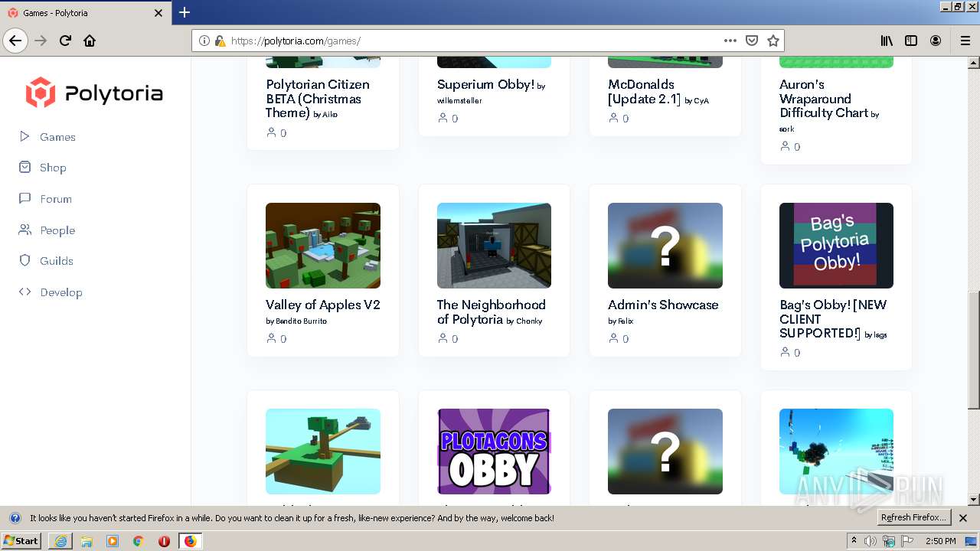The image size is (980, 551).
Task: Open the volume control in system tray
Action: pos(871,541)
